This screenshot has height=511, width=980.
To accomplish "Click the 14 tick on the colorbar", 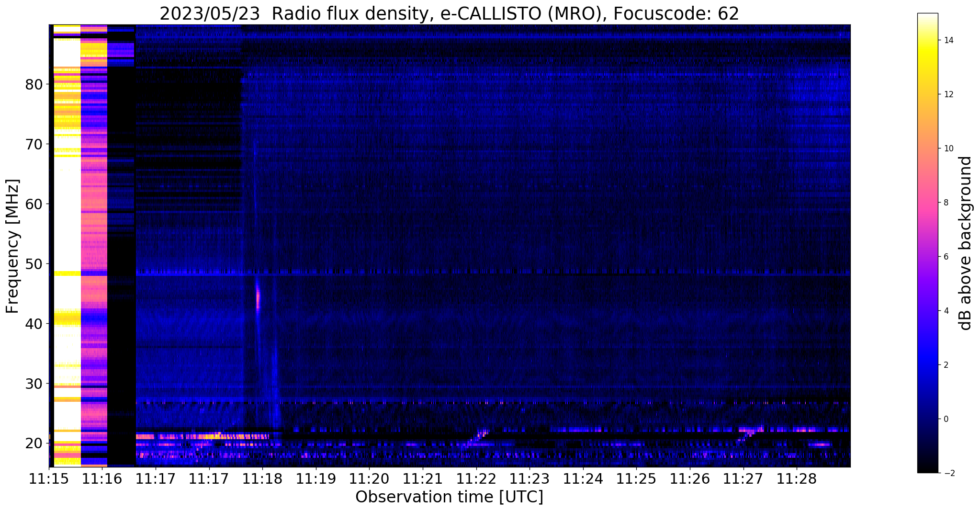I will tap(948, 40).
